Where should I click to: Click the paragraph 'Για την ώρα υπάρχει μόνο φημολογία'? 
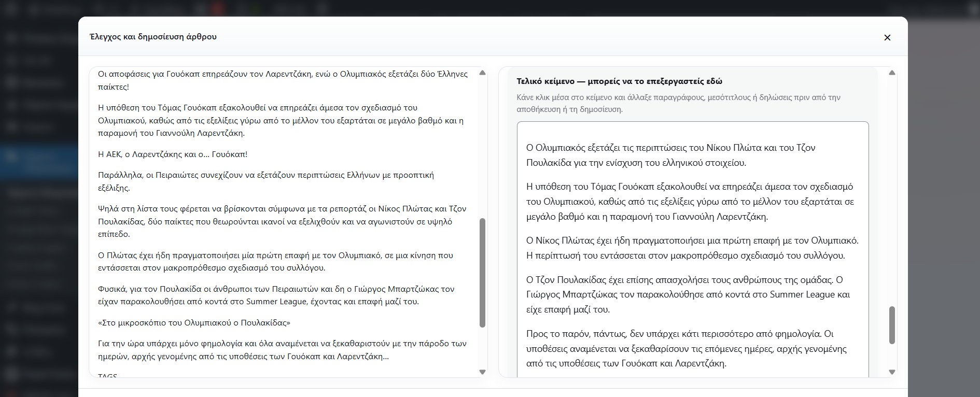(x=283, y=350)
